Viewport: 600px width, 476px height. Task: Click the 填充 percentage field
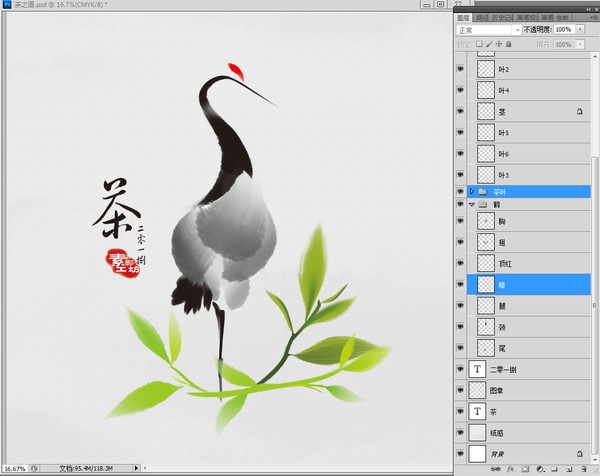564,44
